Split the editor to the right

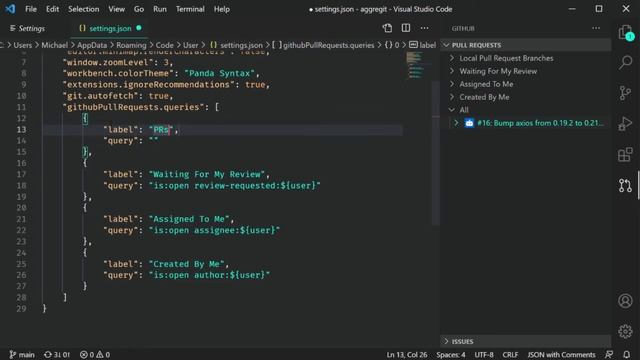tap(406, 28)
